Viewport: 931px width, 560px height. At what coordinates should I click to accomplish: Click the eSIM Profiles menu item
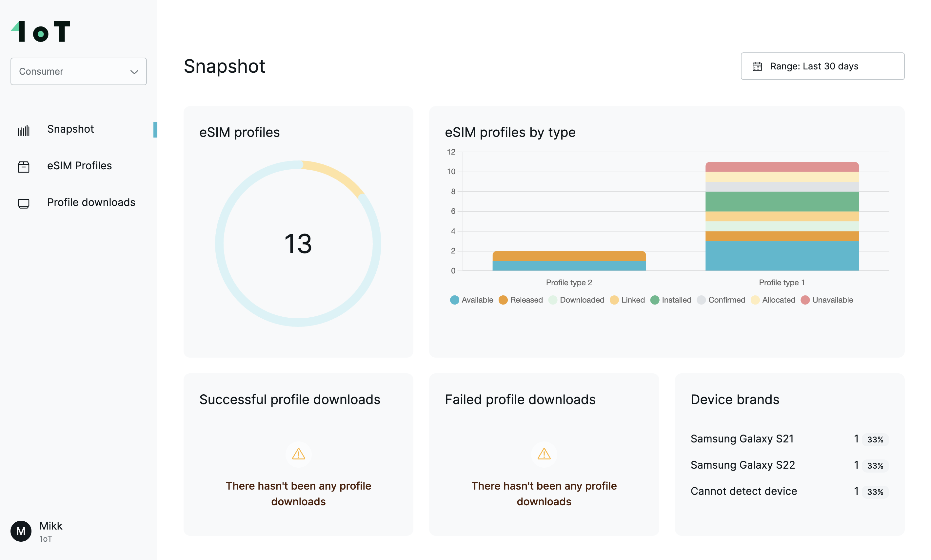pos(80,165)
